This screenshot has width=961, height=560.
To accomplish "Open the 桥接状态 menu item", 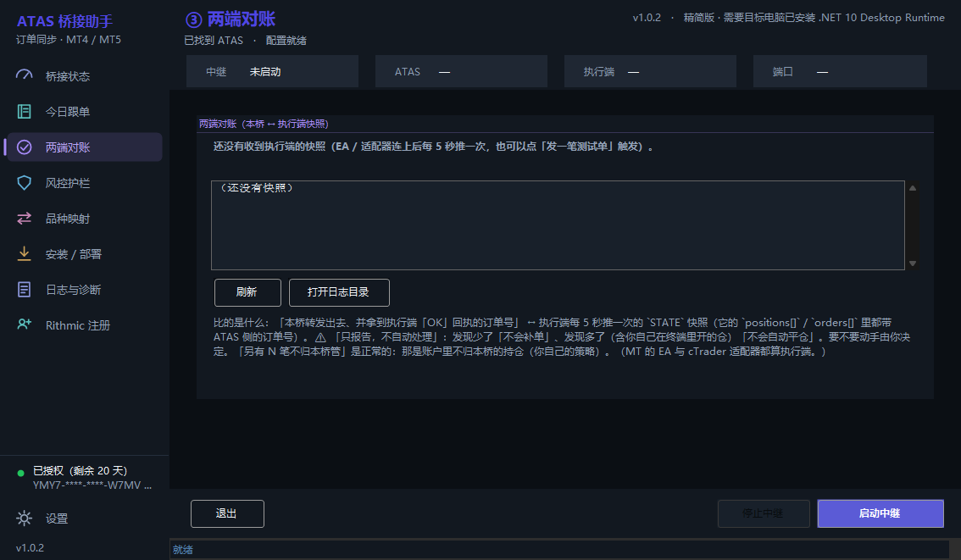I will pyautogui.click(x=85, y=76).
